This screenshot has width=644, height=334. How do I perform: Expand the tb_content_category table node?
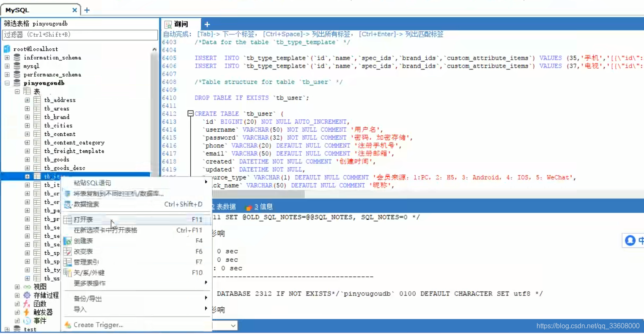click(x=27, y=143)
